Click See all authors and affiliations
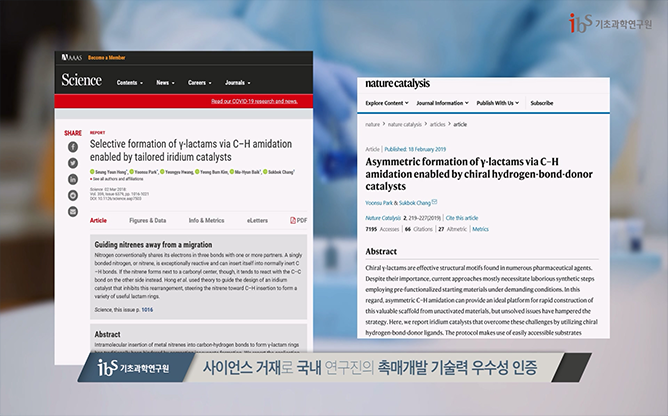668x416 pixels. pyautogui.click(x=118, y=179)
